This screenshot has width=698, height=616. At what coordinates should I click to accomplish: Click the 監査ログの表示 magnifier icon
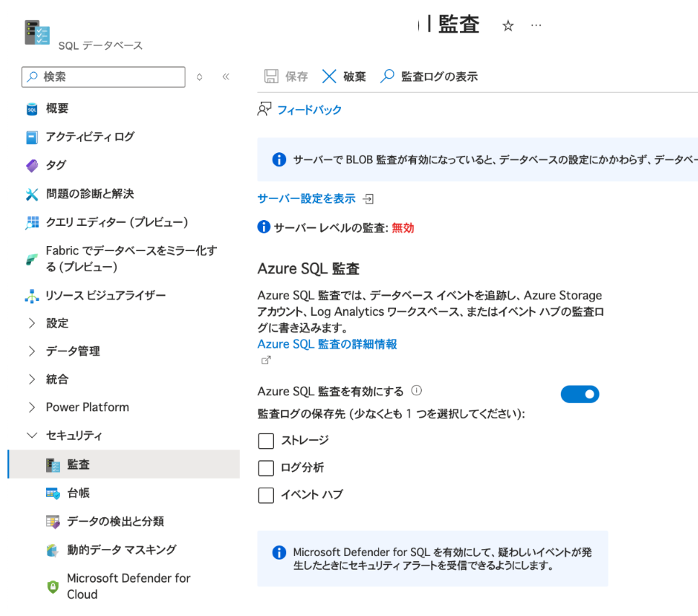click(x=387, y=76)
